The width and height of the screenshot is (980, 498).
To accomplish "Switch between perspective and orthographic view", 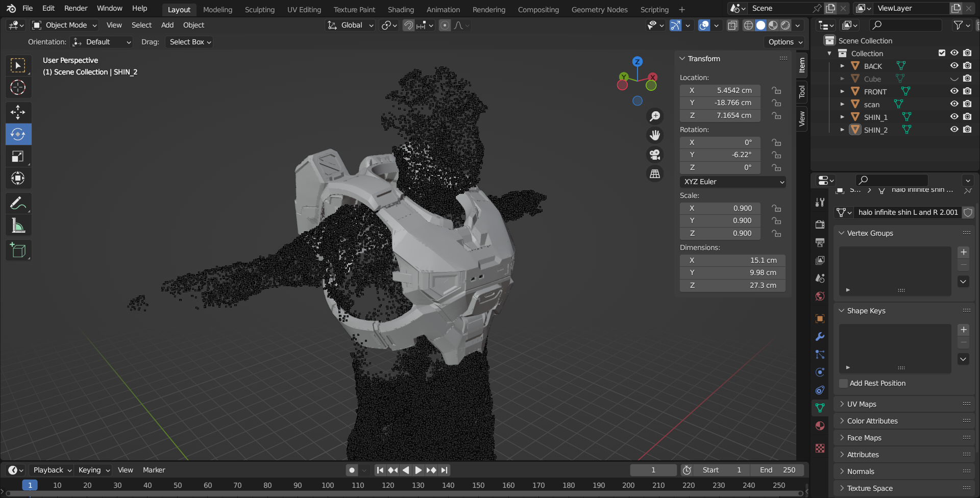I will click(655, 174).
